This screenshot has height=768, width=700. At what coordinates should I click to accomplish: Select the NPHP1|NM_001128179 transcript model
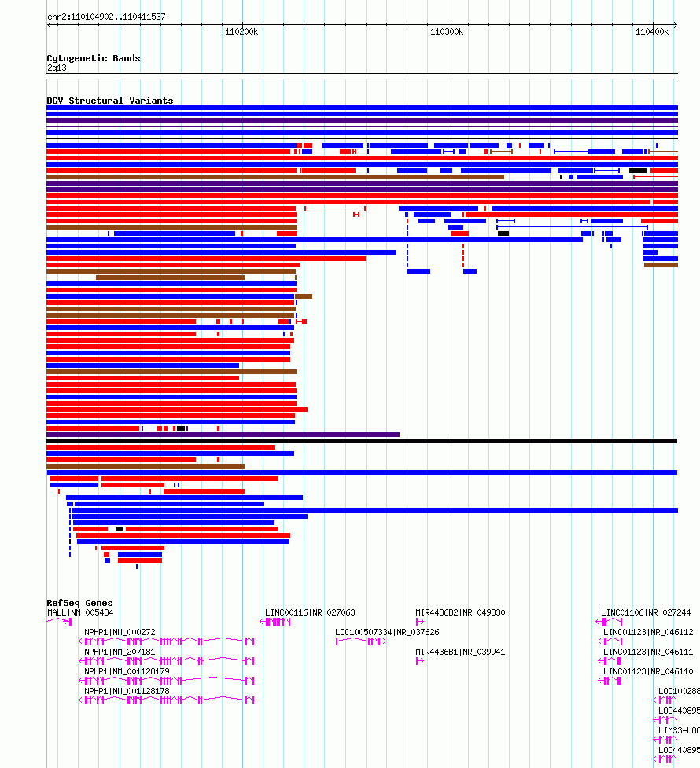167,680
